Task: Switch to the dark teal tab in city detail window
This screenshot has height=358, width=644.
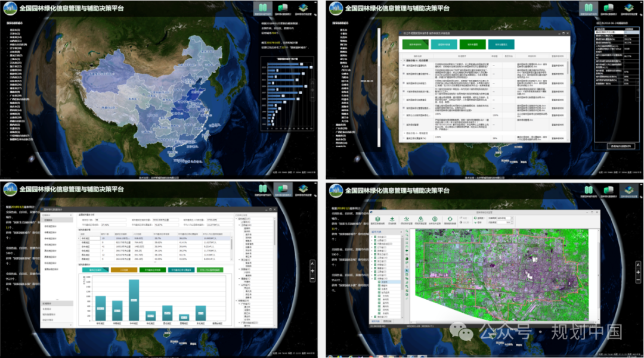Action: (501, 45)
